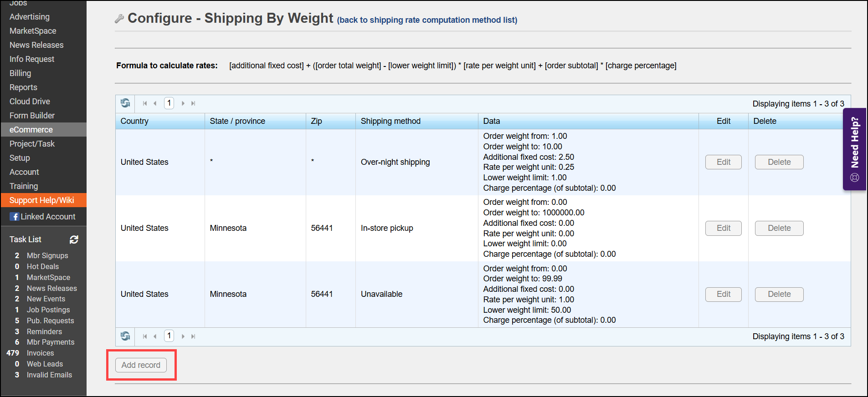Open Support Help/Wiki menu item
The image size is (868, 397).
point(41,200)
